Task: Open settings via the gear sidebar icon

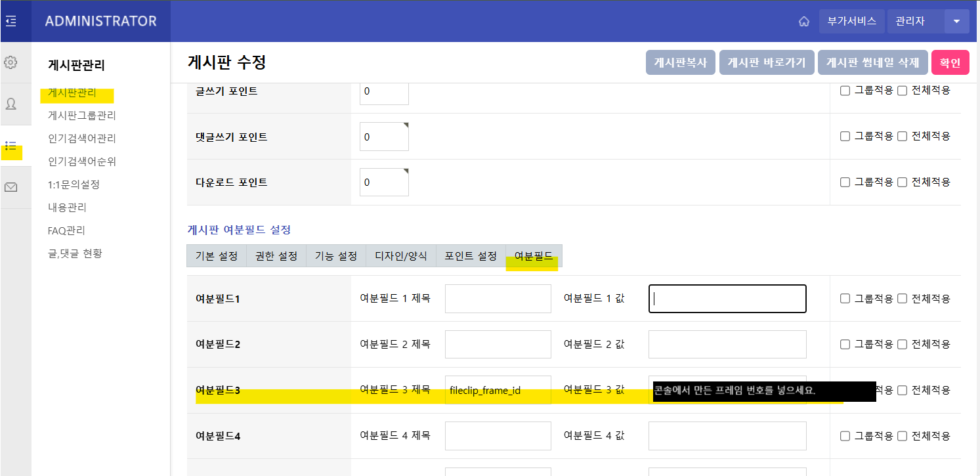Action: (x=11, y=63)
